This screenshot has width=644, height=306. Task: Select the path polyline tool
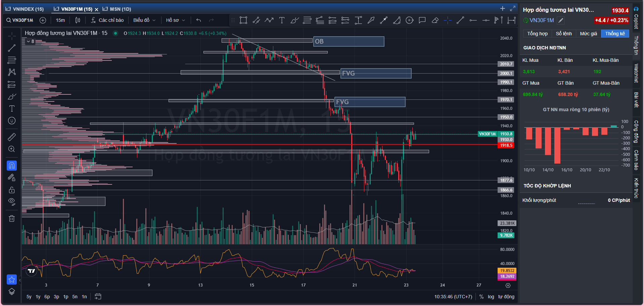click(x=269, y=20)
